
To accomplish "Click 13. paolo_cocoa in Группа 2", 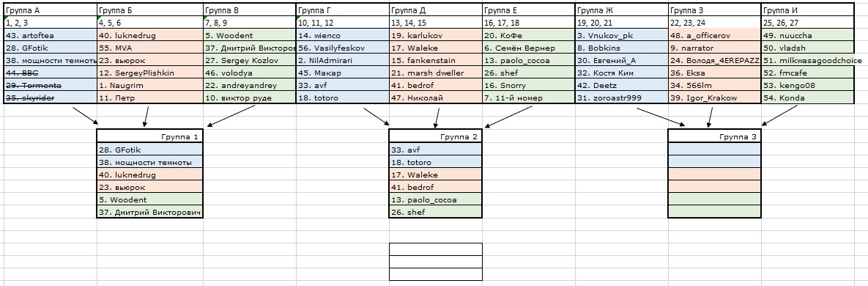I will [436, 199].
